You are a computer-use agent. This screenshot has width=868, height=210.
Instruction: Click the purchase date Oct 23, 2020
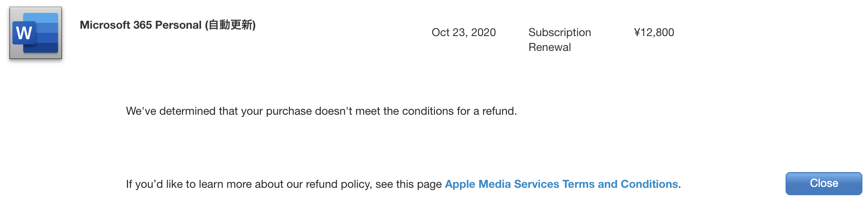coord(463,32)
